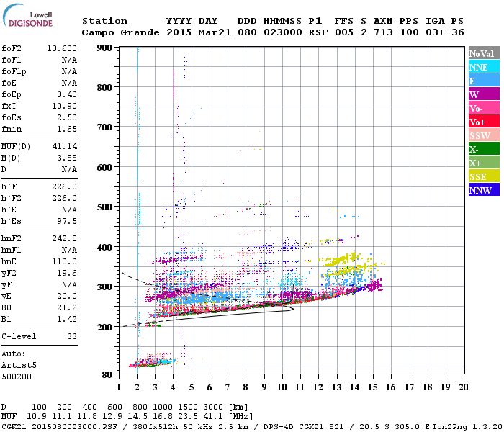The image size is (504, 432).
Task: Click the C-level value 33
Action: point(72,336)
